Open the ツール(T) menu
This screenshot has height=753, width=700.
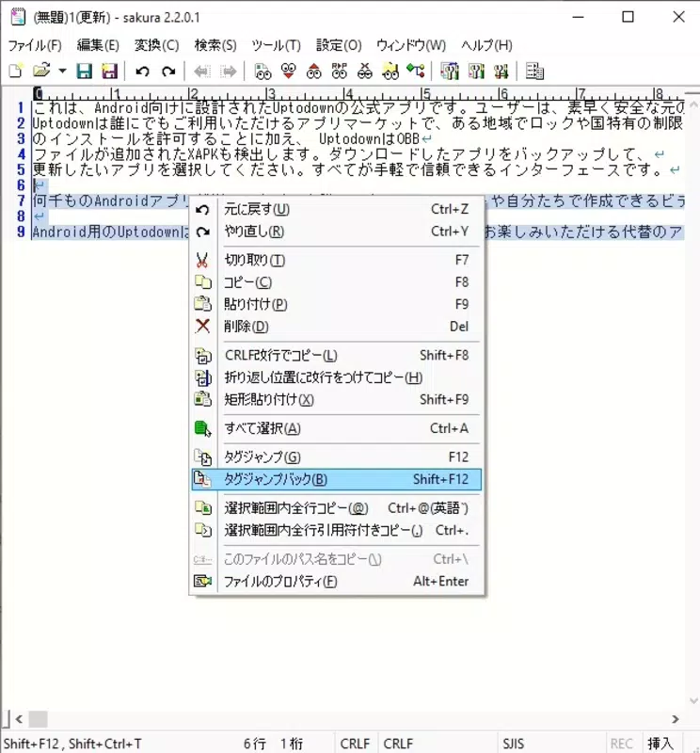point(276,45)
